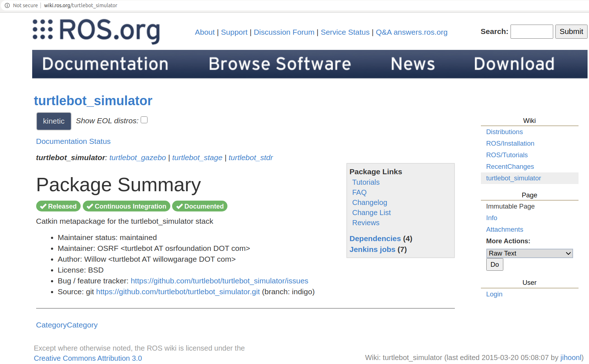The image size is (589, 364).
Task: Open the Download menu
Action: (514, 64)
